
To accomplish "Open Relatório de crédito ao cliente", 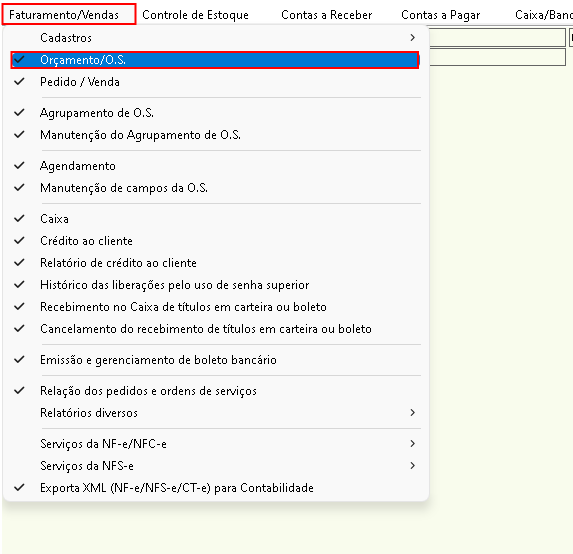I will (x=118, y=263).
